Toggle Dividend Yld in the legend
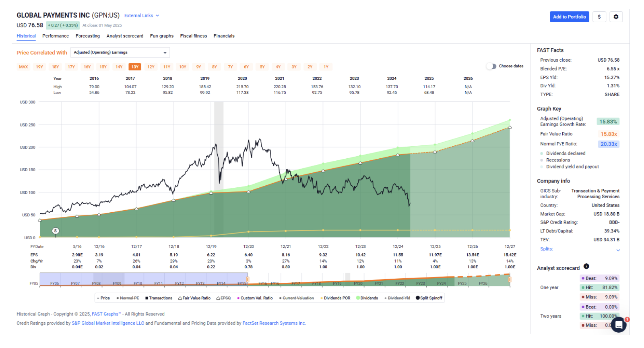Screen dimensions: 644x348 pyautogui.click(x=397, y=298)
